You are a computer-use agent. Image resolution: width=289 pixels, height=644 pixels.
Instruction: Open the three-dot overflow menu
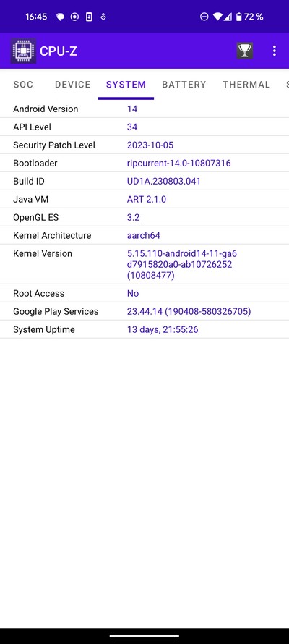[x=275, y=51]
